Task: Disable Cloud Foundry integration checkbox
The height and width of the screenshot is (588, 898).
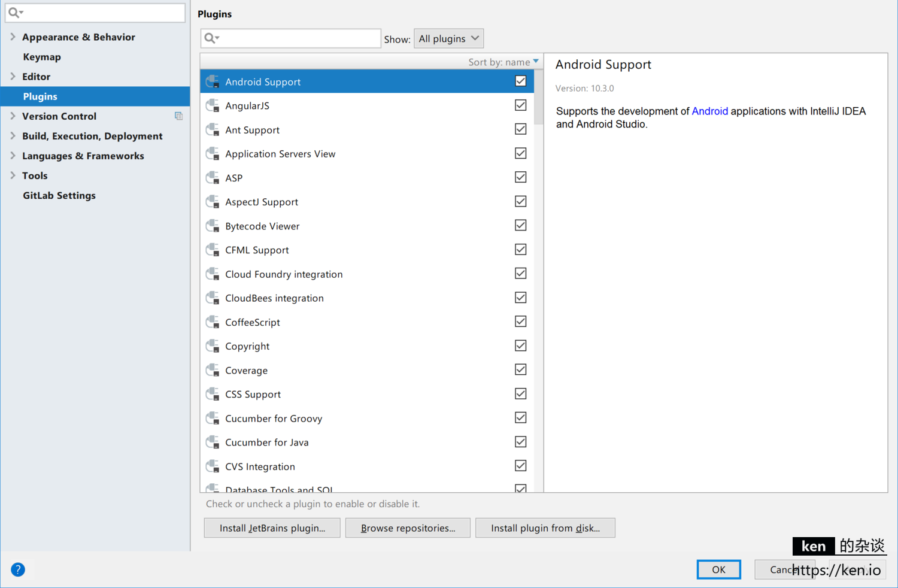Action: click(x=521, y=273)
